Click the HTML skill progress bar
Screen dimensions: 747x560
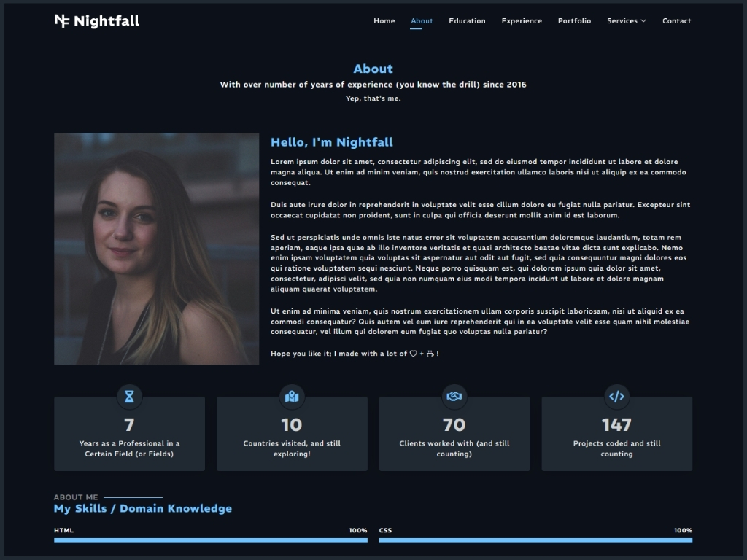(x=210, y=540)
